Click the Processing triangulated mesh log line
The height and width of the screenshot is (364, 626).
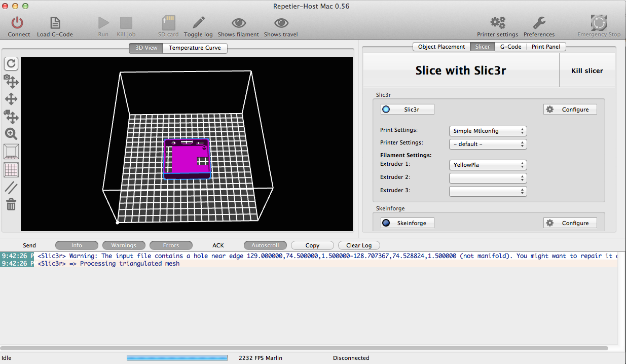coord(309,264)
